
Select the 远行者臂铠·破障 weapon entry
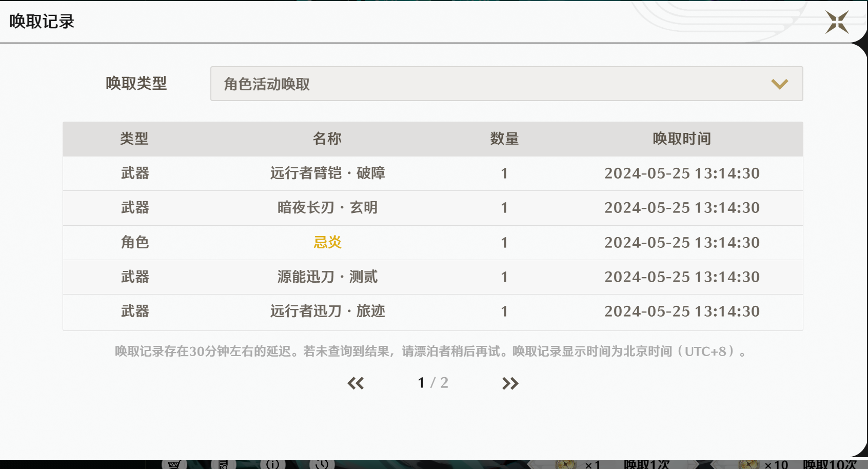327,173
